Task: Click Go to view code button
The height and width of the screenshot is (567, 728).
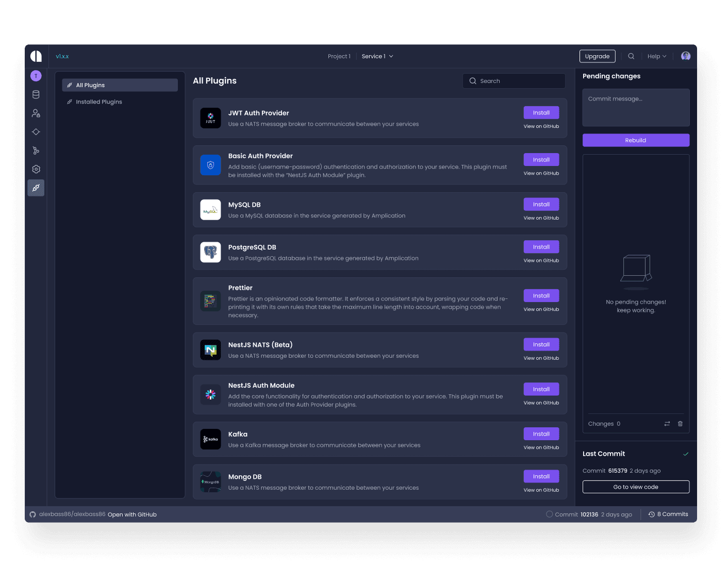Action: [x=636, y=487]
